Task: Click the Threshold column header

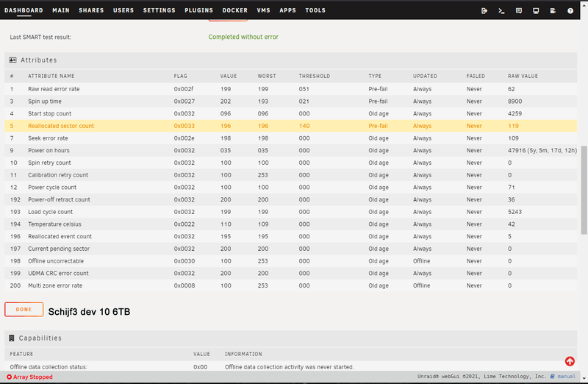Action: tap(315, 76)
